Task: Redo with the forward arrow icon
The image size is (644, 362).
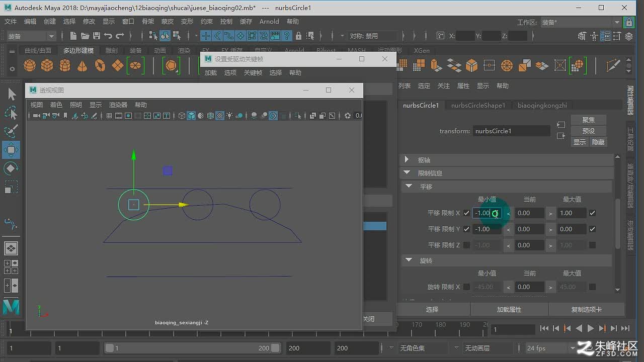Action: tap(120, 36)
